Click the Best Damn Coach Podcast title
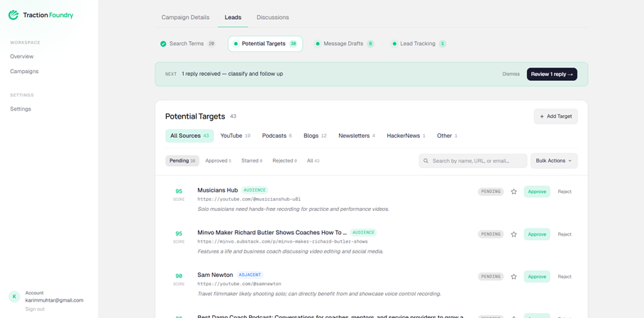Viewport: 644px width, 318px height. 331,317
